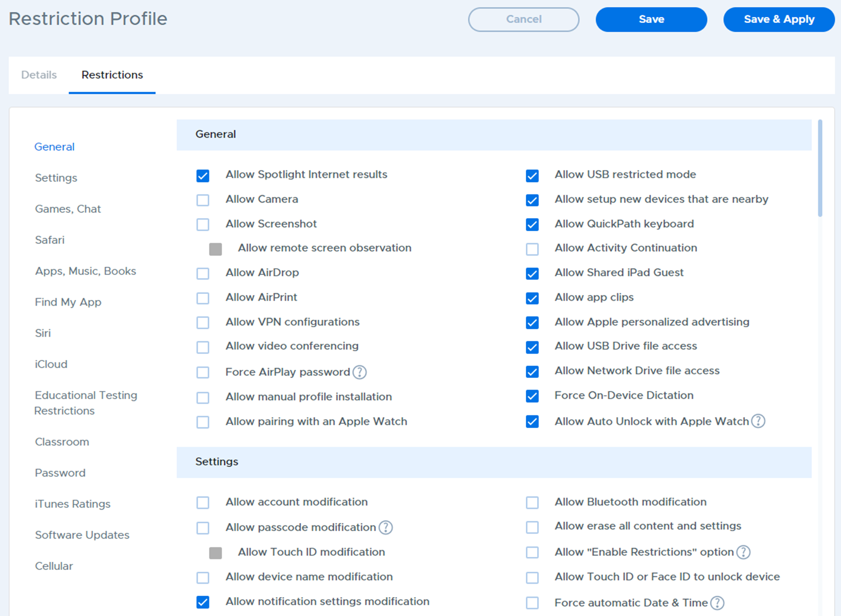The width and height of the screenshot is (841, 616).
Task: Toggle Allow AirDrop checkbox
Action: [203, 273]
